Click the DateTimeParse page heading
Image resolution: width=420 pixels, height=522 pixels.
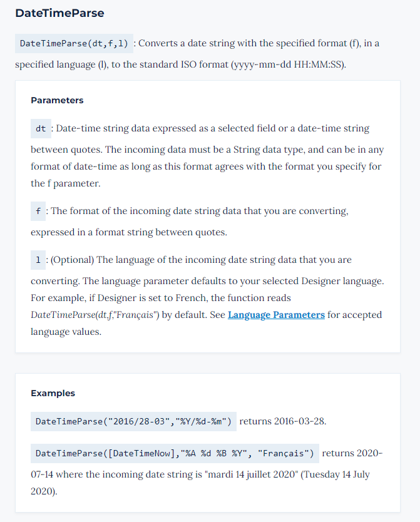(x=59, y=13)
